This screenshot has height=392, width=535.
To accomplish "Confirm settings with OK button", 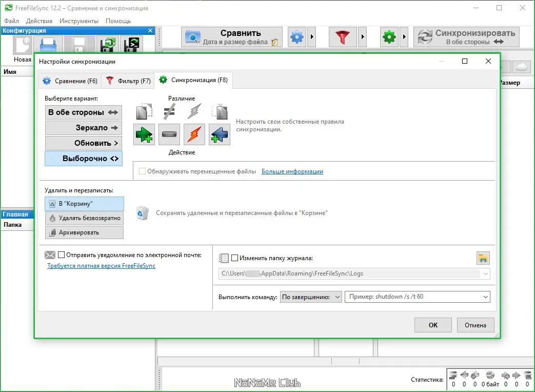I will (433, 325).
